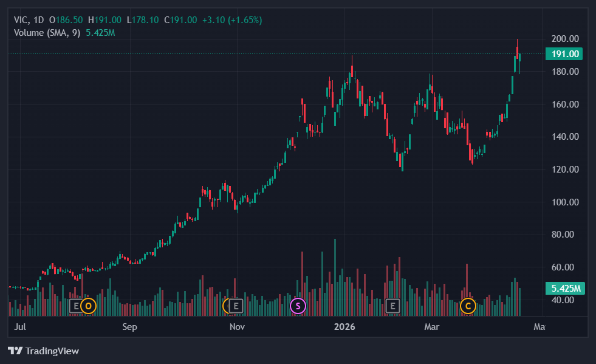Click the Jul label on time axis
The height and width of the screenshot is (364, 596).
[x=19, y=327]
